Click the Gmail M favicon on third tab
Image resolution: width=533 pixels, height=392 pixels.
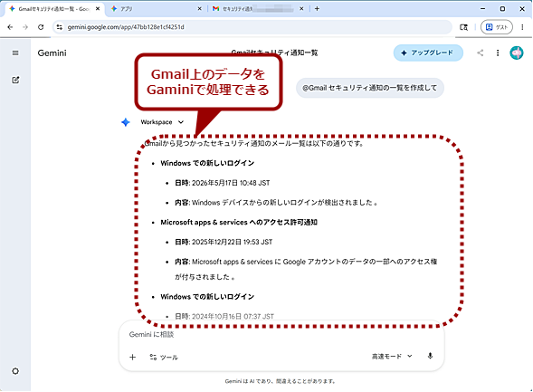[x=216, y=9]
